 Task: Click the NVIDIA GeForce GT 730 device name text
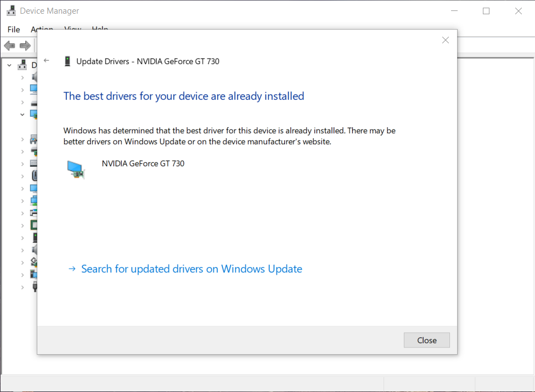click(143, 163)
